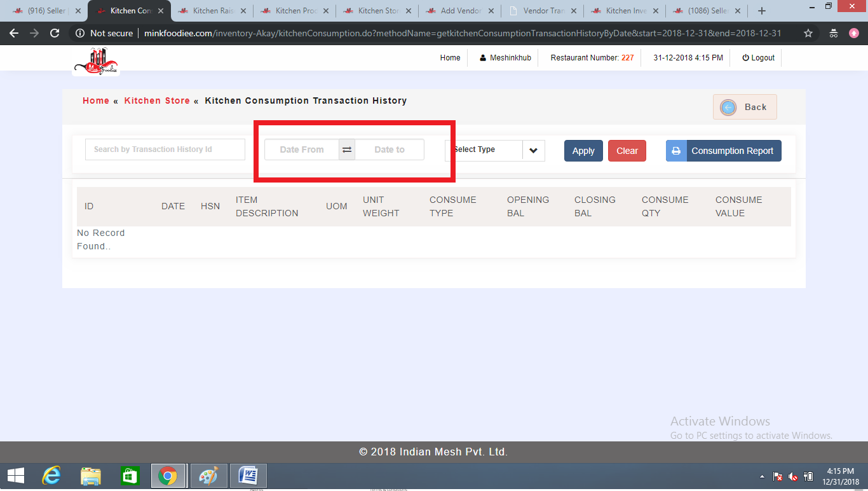This screenshot has height=491, width=868.
Task: Click the Date From field
Action: coord(302,149)
